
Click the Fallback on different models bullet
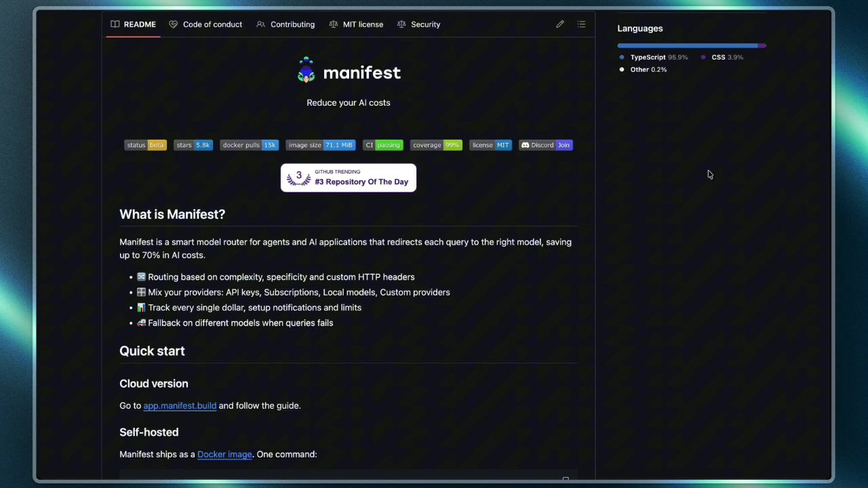[x=235, y=323]
